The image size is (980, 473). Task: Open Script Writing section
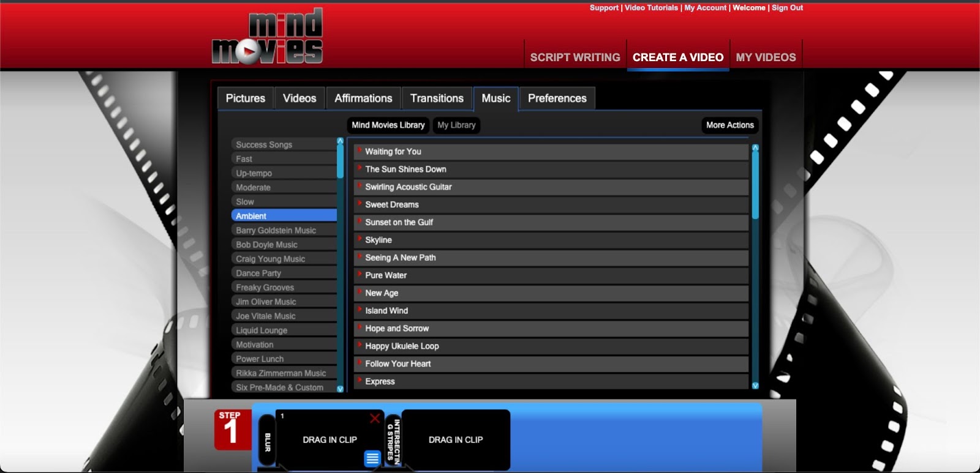point(575,57)
